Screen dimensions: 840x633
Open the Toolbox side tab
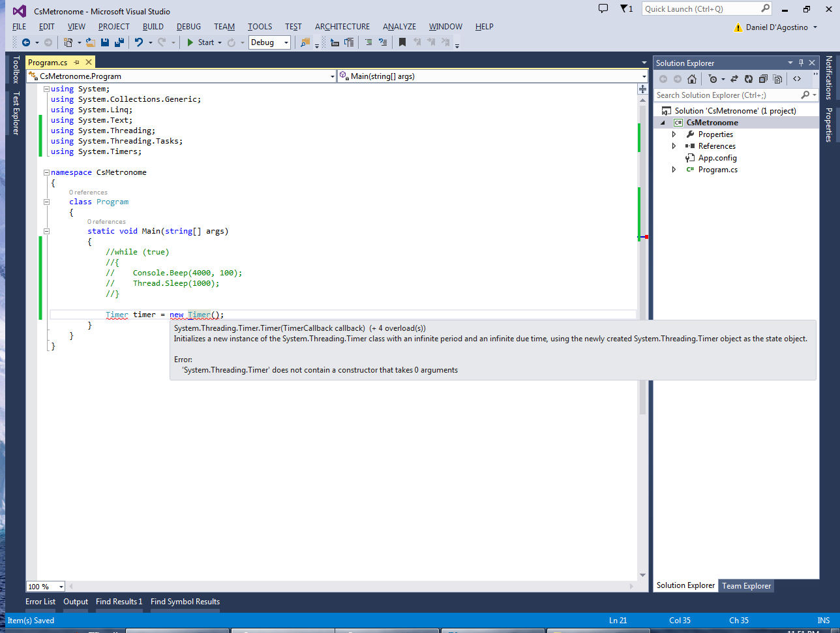[16, 69]
